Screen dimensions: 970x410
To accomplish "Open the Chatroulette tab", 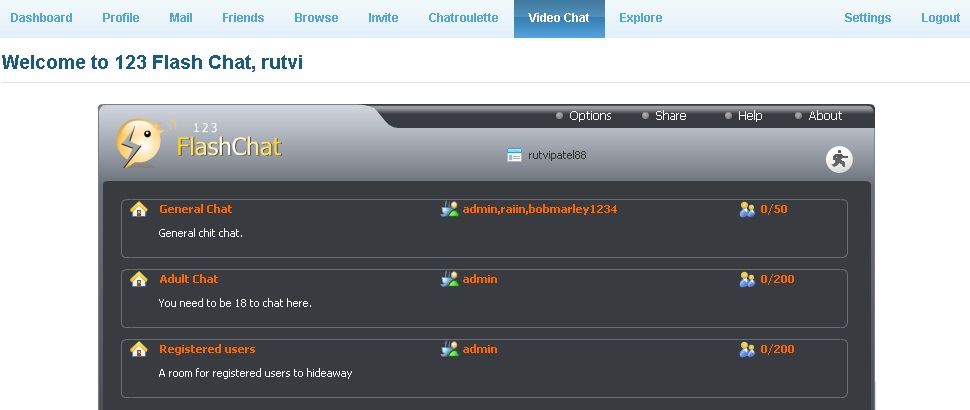I will [463, 18].
